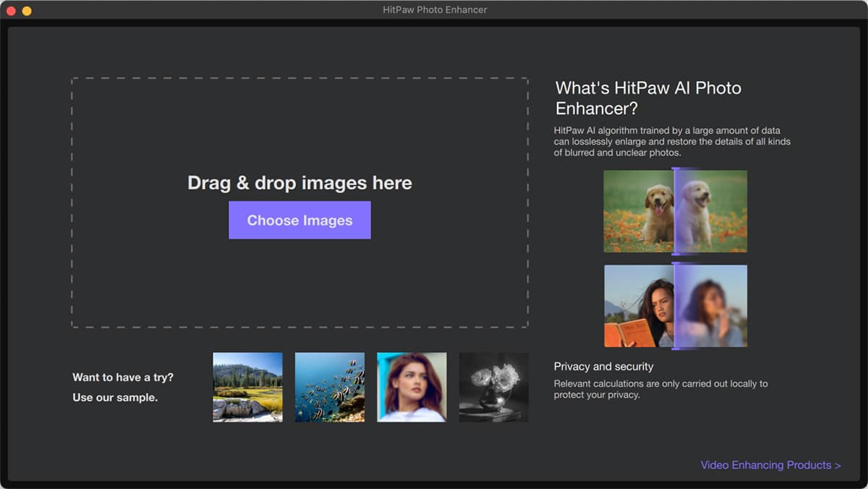Select the underwater fish sample image
Viewport: 868px width, 489px height.
(x=330, y=387)
